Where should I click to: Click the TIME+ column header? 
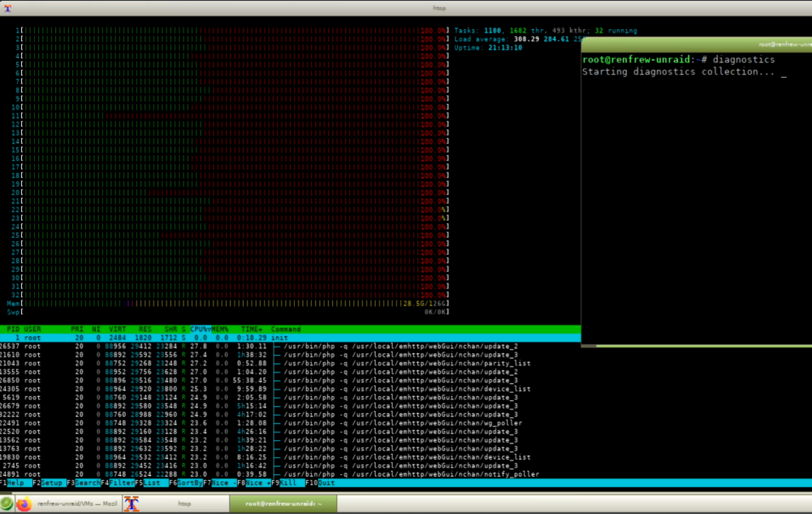click(252, 329)
